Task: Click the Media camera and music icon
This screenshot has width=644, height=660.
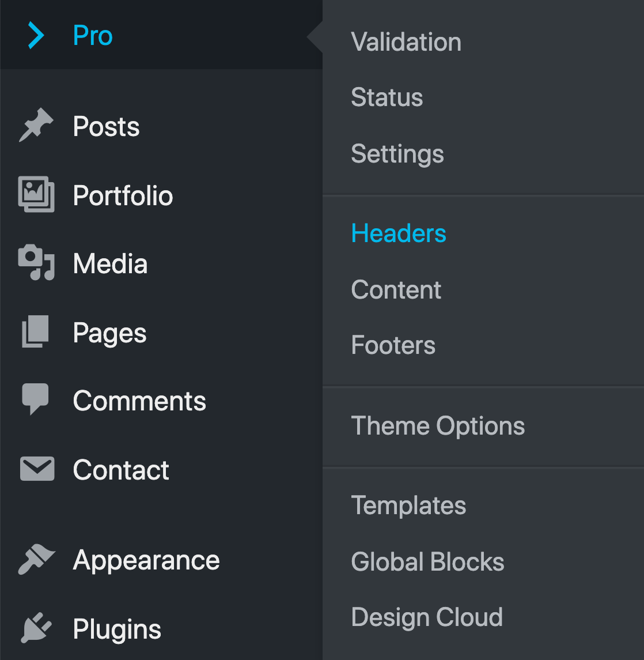Action: tap(36, 262)
